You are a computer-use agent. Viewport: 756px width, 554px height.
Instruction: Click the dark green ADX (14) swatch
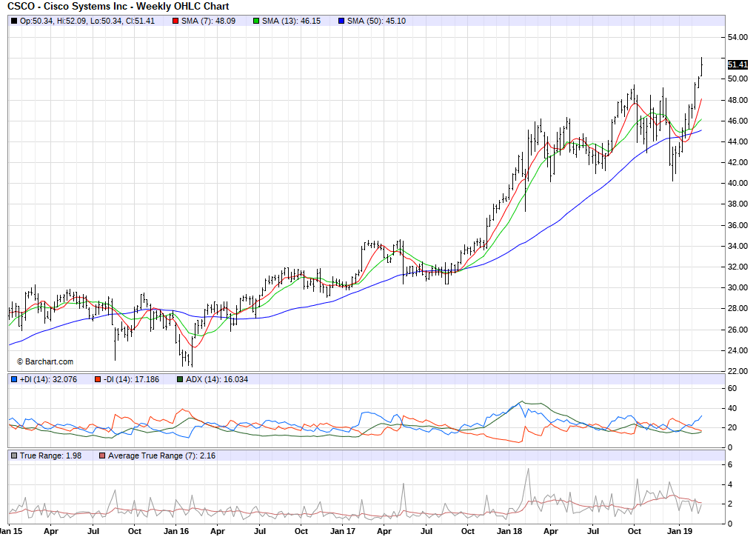[x=180, y=380]
